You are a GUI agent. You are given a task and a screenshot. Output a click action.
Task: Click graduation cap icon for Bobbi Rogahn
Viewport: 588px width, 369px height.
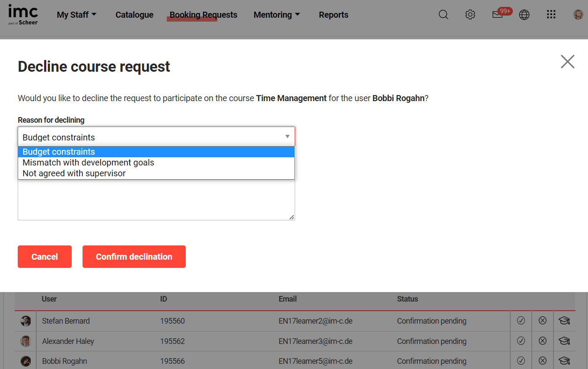click(x=564, y=361)
